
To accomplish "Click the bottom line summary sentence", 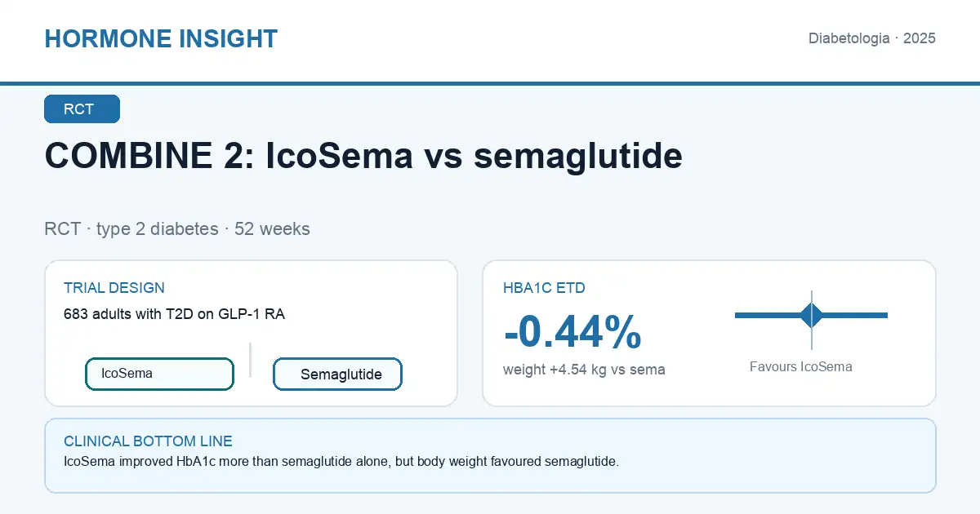I will click(341, 462).
